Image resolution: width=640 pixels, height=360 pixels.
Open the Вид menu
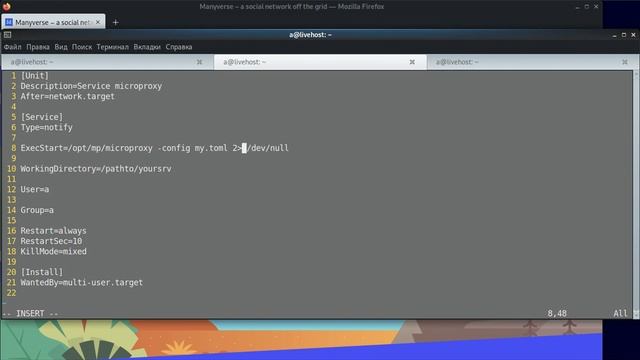[61, 47]
